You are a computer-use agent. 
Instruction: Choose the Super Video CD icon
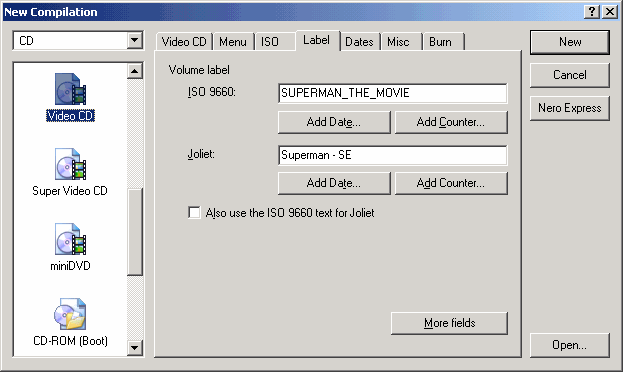point(70,164)
